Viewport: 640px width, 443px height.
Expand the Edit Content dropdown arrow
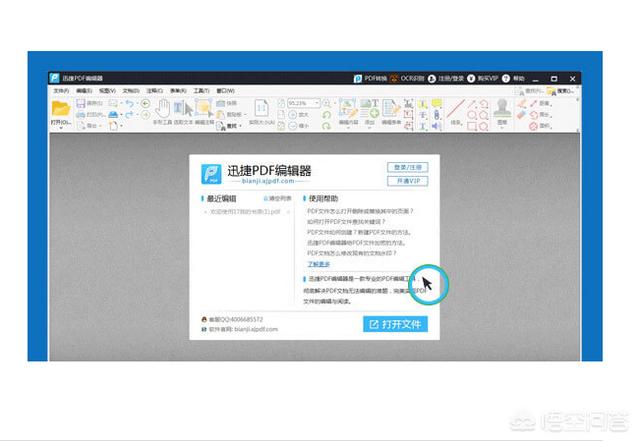pos(348,128)
